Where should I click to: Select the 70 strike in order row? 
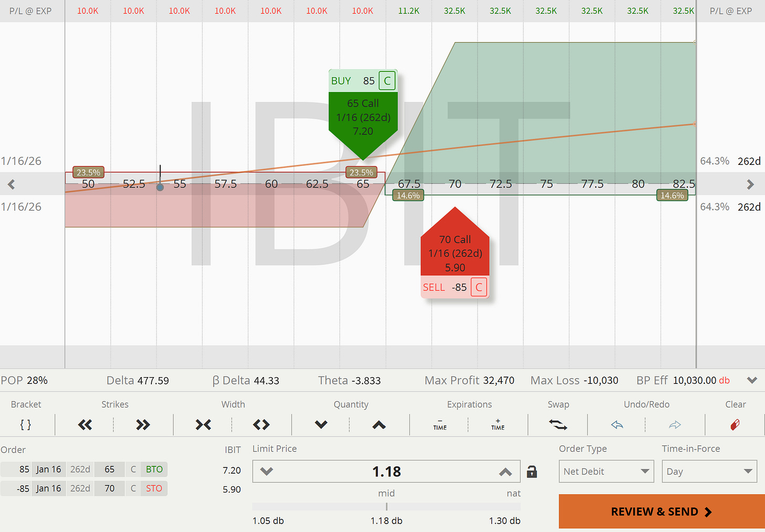[109, 488]
